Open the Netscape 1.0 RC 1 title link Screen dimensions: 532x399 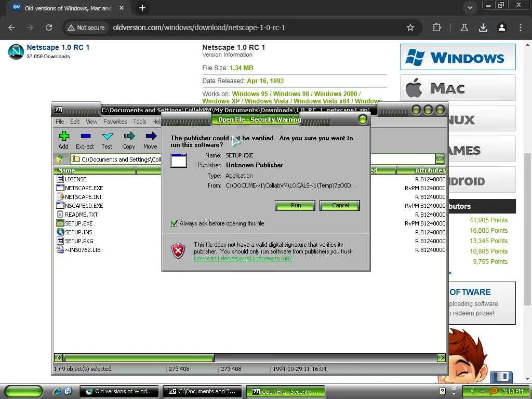[58, 47]
